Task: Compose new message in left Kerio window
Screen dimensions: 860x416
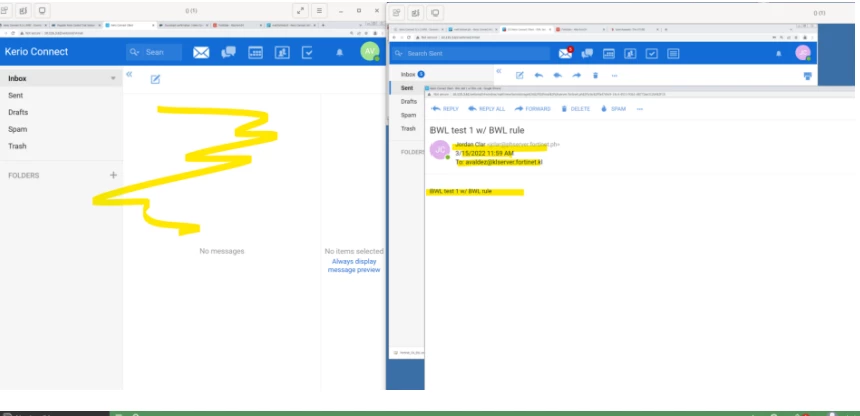Action: [x=155, y=80]
